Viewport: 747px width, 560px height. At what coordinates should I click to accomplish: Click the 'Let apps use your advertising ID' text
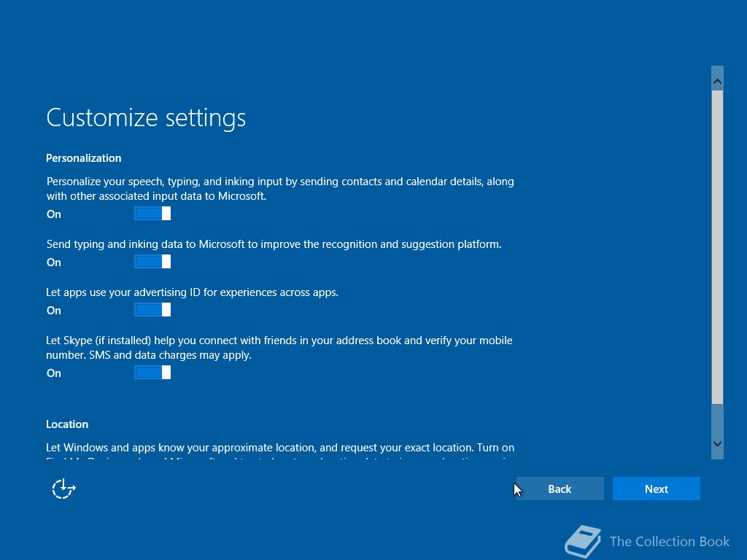point(192,292)
